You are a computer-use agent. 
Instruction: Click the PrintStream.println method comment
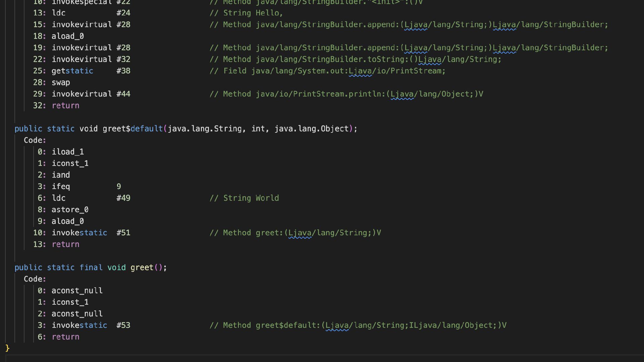pyautogui.click(x=346, y=94)
